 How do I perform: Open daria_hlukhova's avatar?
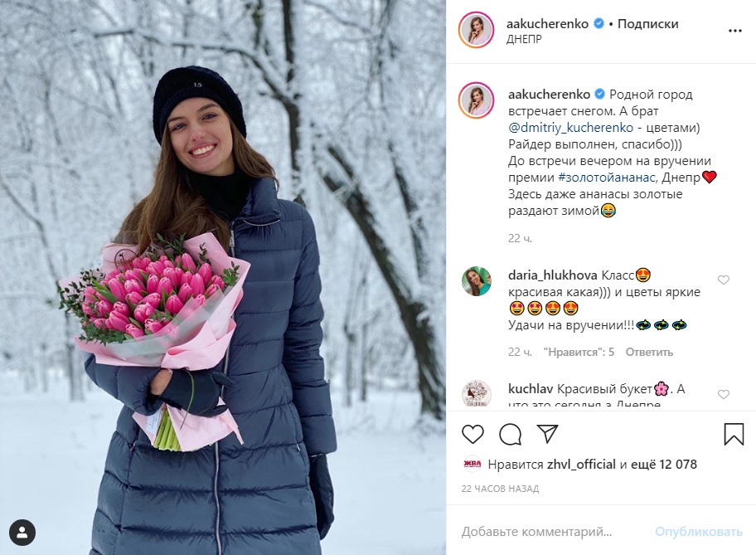click(x=477, y=281)
